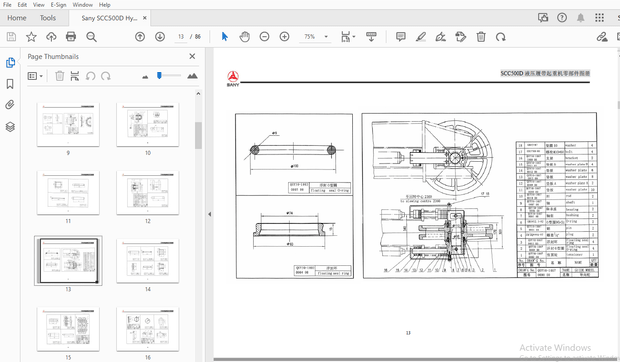Open the Attachments paperclip panel
The width and height of the screenshot is (620, 362).
coord(10,105)
